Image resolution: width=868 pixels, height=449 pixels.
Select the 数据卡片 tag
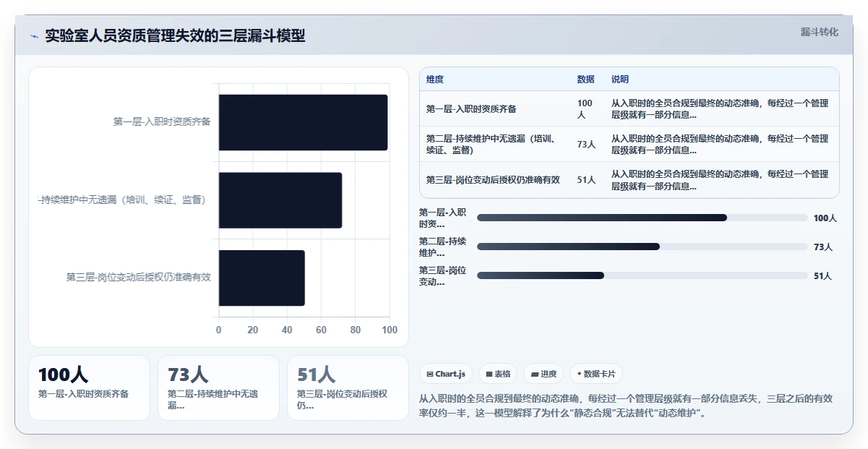click(x=596, y=374)
